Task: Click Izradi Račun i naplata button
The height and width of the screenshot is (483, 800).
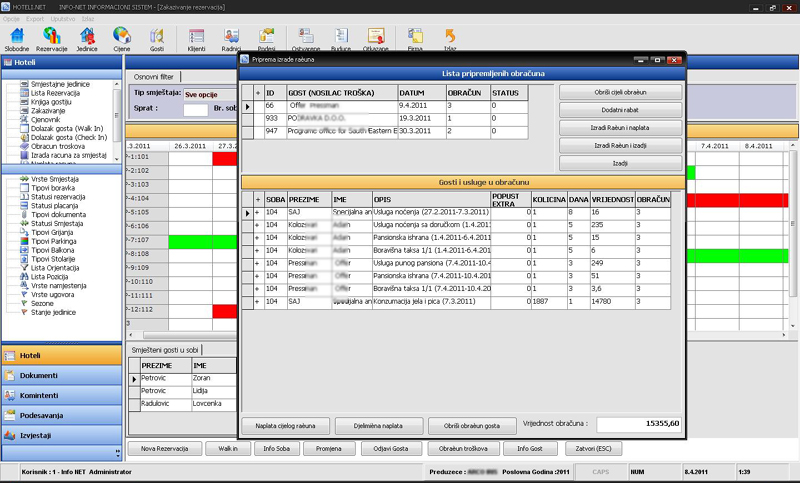Action: [x=620, y=128]
